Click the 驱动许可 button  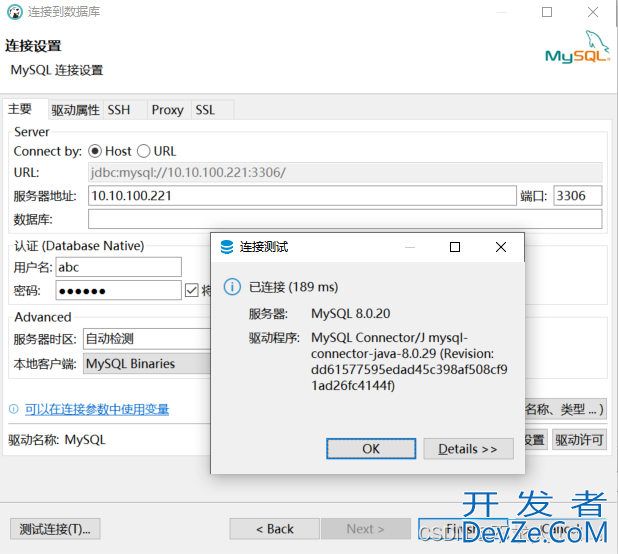pyautogui.click(x=579, y=440)
